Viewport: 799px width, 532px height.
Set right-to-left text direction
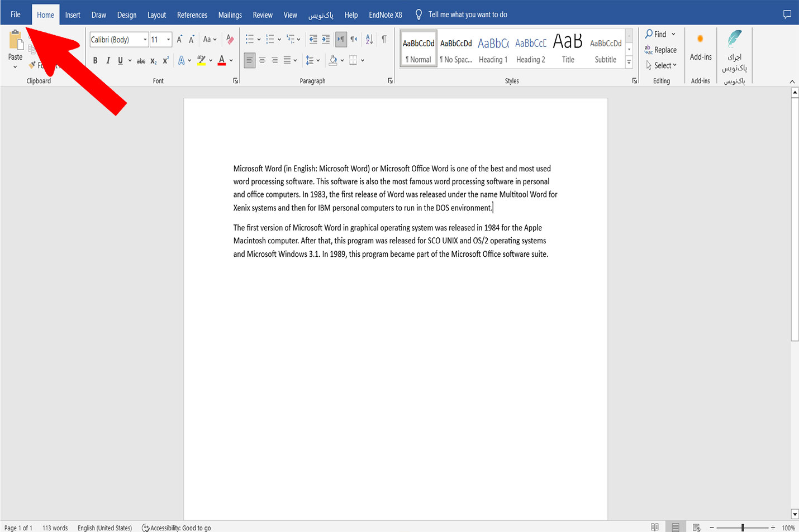(354, 40)
